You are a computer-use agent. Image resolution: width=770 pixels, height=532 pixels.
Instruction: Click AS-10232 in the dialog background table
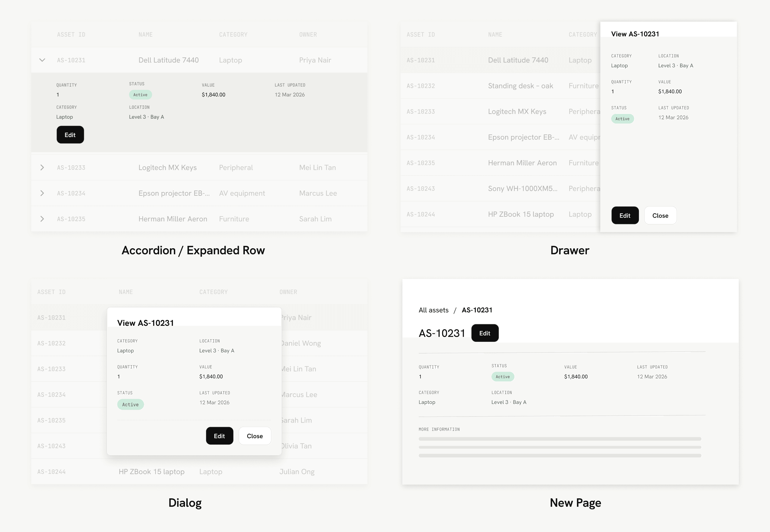[x=51, y=343]
